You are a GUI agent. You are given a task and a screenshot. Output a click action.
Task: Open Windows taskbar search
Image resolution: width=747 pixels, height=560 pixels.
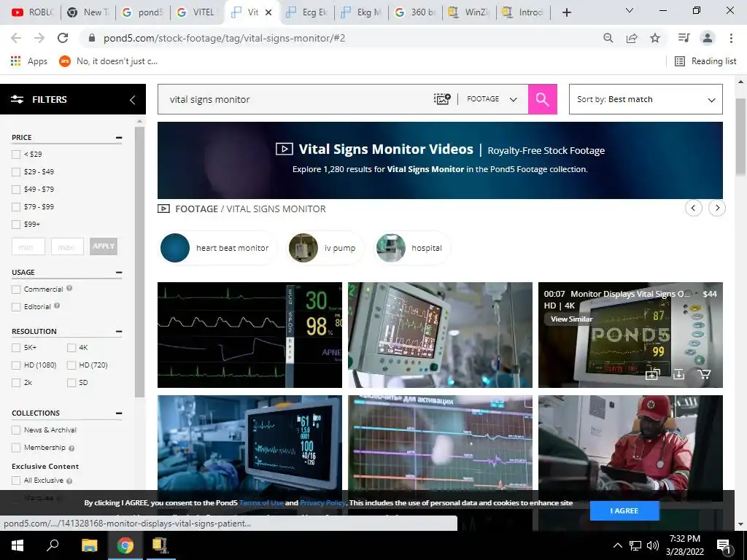coord(53,545)
